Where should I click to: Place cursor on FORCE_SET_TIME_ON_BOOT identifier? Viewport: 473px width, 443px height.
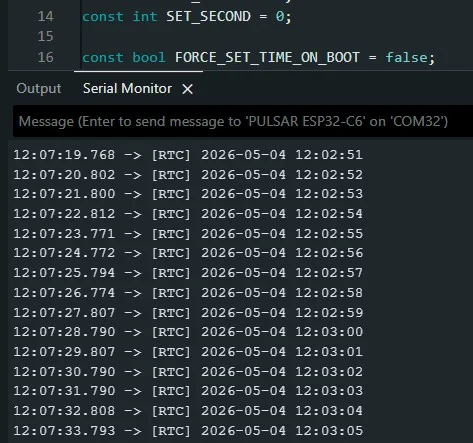click(x=267, y=57)
